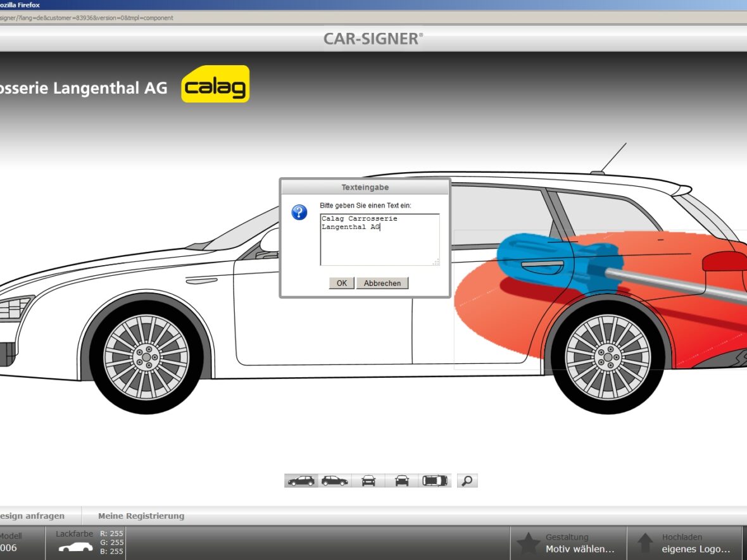Click Abbrechen to cancel text entry

pyautogui.click(x=382, y=283)
